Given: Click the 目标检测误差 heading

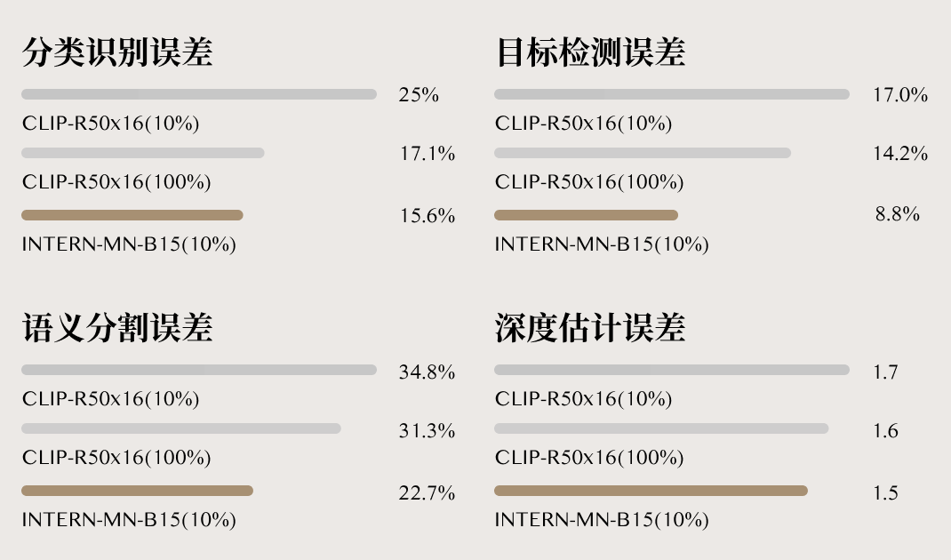Looking at the screenshot, I should click(x=590, y=52).
